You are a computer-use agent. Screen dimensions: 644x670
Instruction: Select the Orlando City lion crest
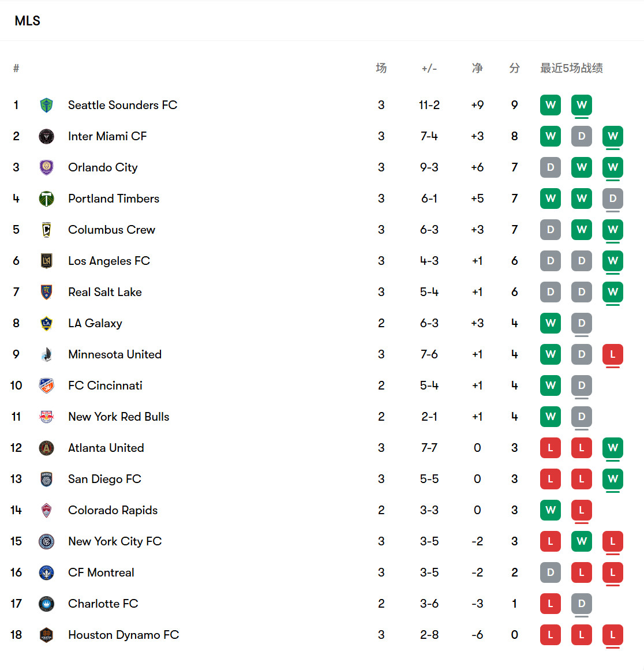coord(46,167)
